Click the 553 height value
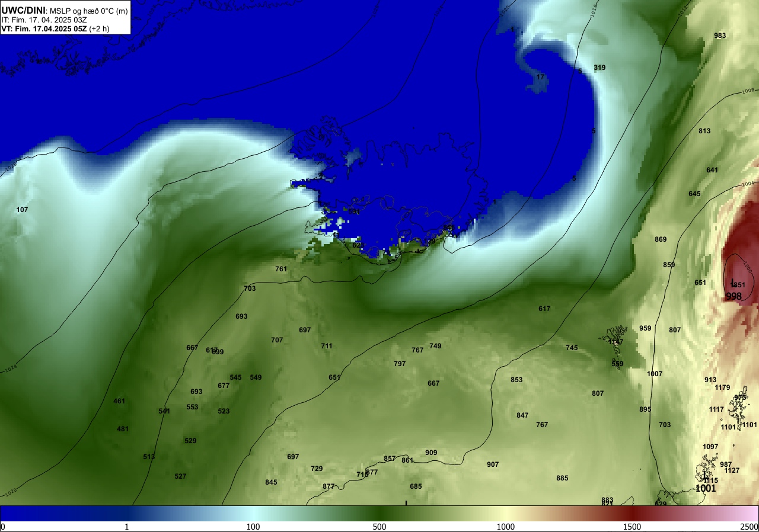The width and height of the screenshot is (759, 532). 192,407
